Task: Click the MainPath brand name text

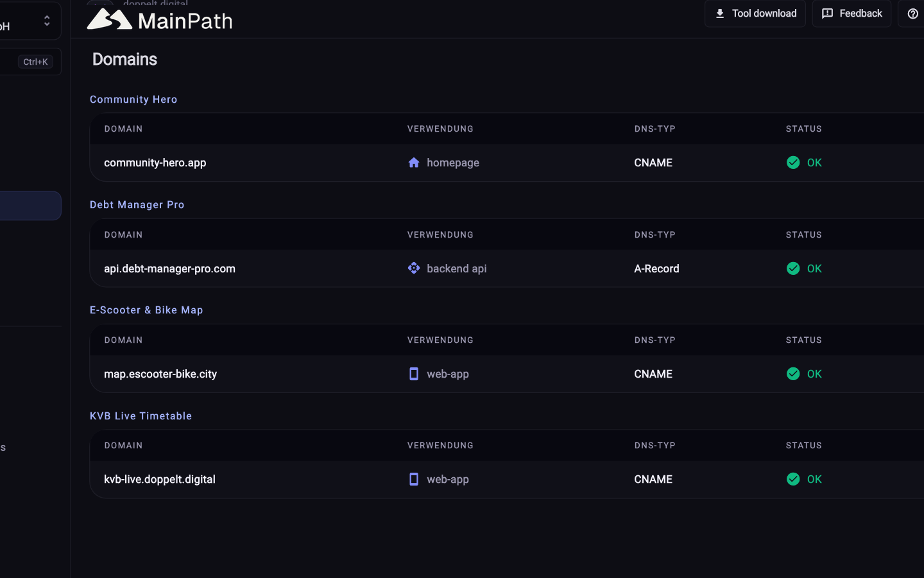Action: [x=185, y=21]
